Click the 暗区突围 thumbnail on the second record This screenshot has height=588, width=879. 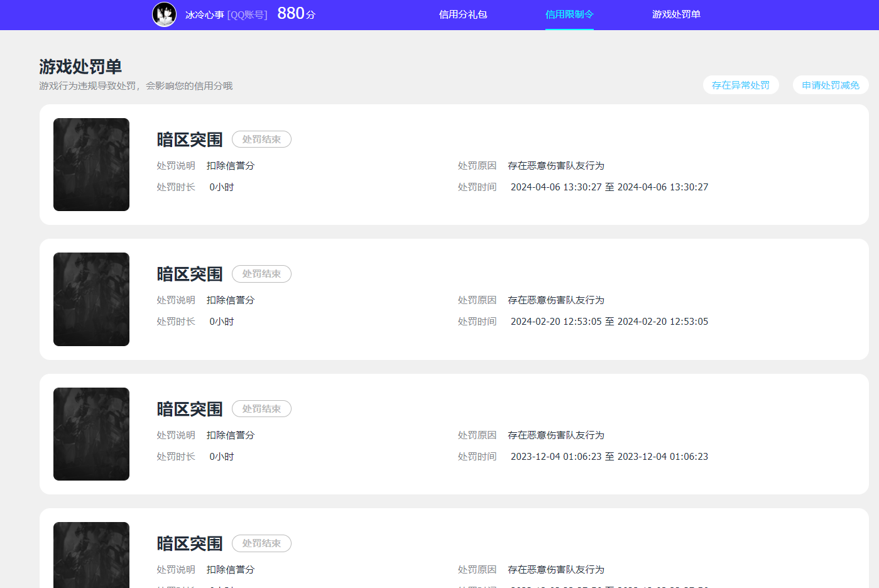[91, 299]
